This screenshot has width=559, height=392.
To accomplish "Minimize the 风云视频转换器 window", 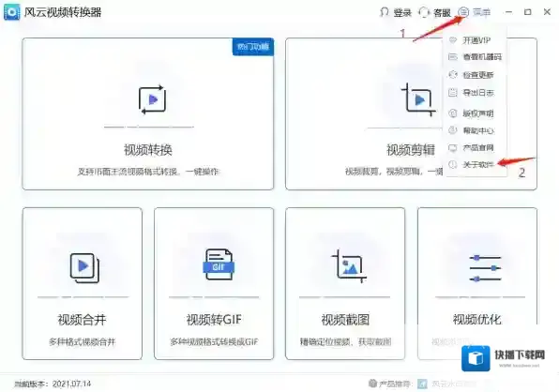I will (508, 12).
